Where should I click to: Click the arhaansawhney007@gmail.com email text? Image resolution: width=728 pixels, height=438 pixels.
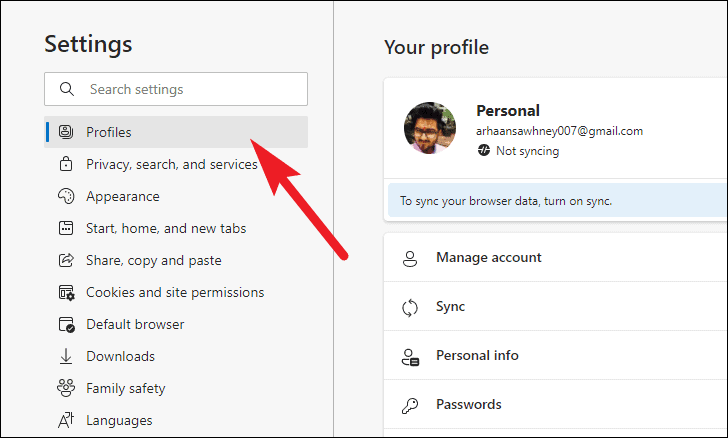click(x=559, y=131)
